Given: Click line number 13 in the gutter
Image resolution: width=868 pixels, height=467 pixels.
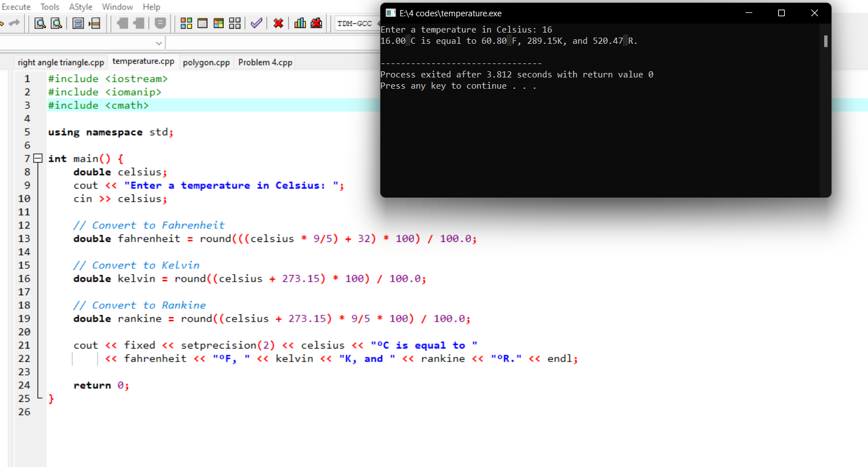Looking at the screenshot, I should [x=24, y=239].
